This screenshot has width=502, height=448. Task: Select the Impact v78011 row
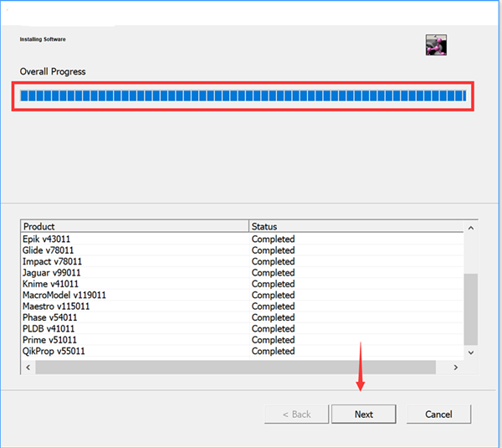[243, 261]
